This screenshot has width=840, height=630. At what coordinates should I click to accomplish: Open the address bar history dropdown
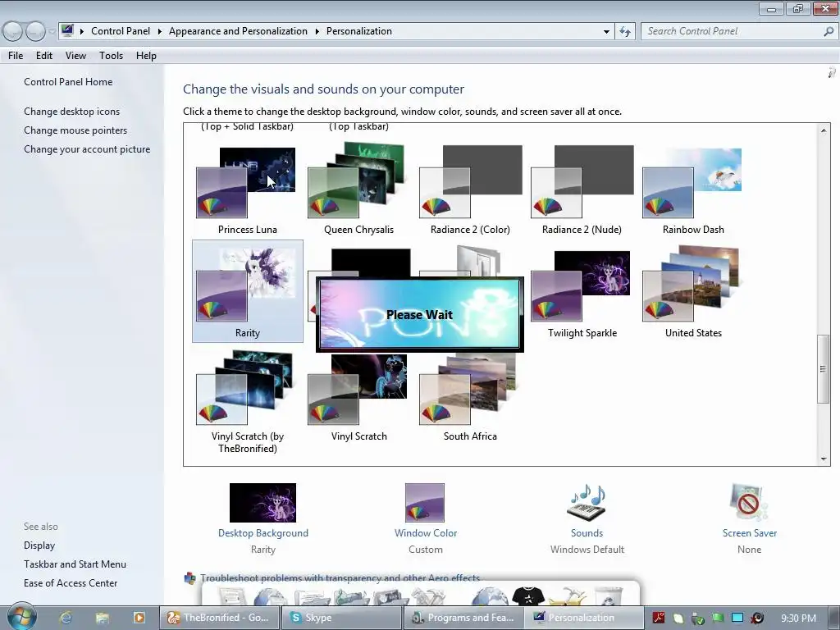(606, 32)
